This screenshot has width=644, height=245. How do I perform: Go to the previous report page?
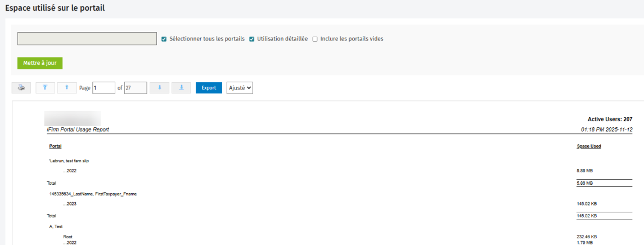[67, 88]
